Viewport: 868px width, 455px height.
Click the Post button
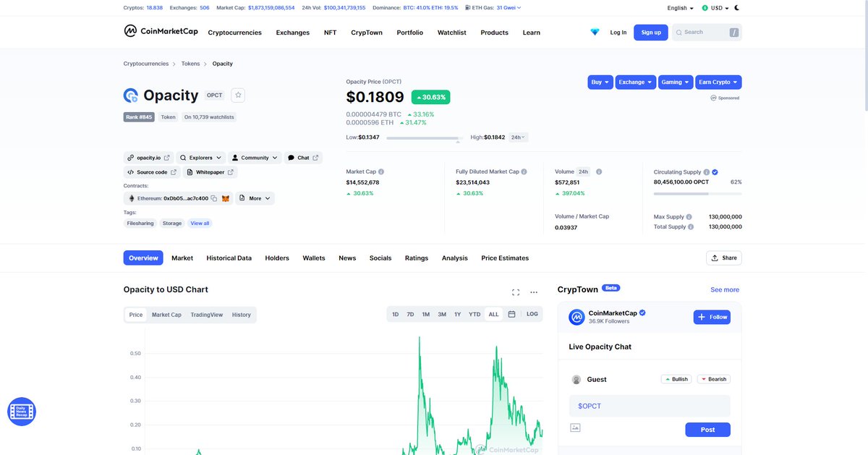(x=707, y=430)
